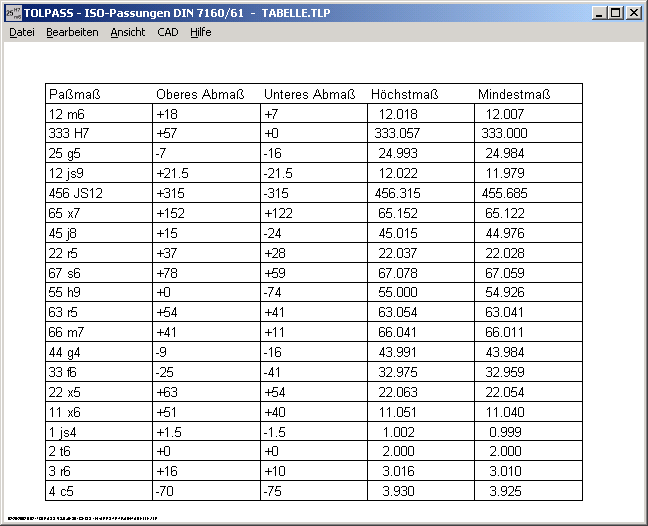Select the '333 H7' fit row
648x526 pixels.
[x=73, y=133]
